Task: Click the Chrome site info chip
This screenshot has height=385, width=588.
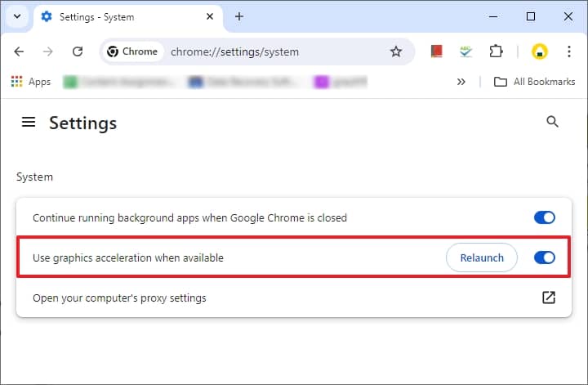Action: click(x=132, y=51)
